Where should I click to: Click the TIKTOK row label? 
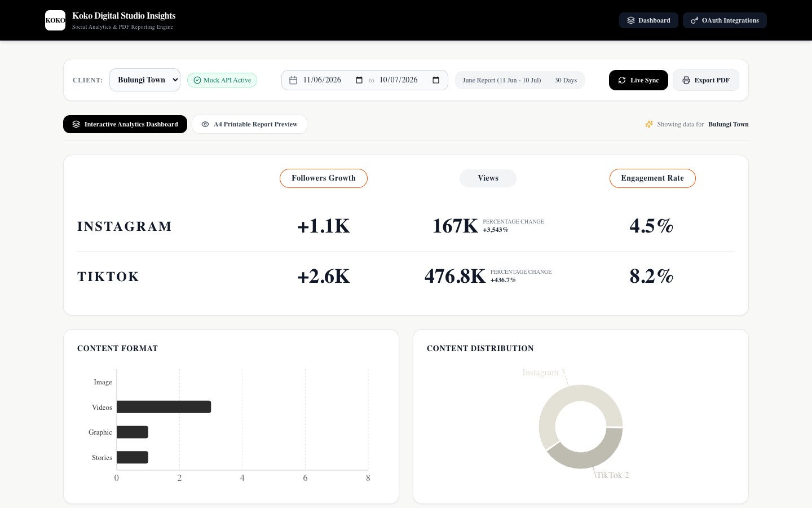108,277
